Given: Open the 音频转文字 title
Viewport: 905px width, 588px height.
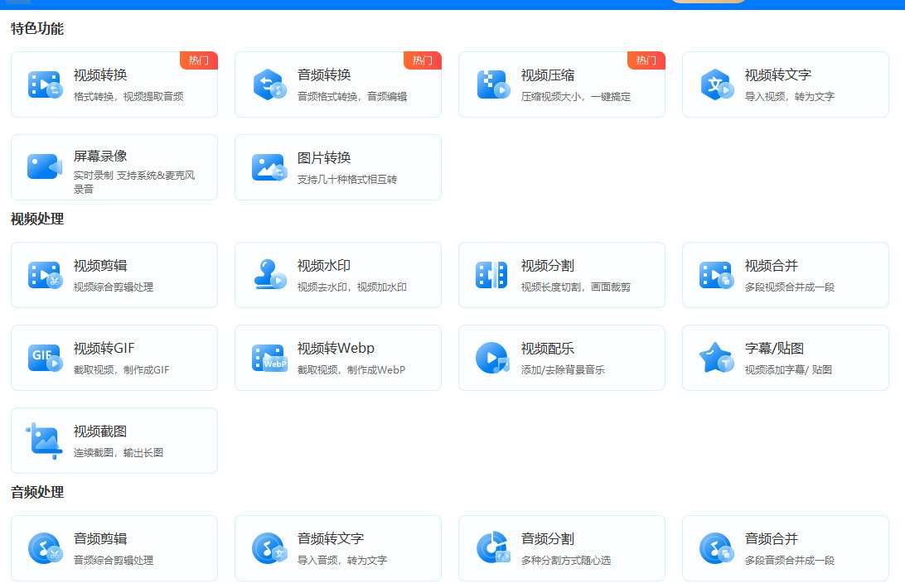Looking at the screenshot, I should (331, 539).
